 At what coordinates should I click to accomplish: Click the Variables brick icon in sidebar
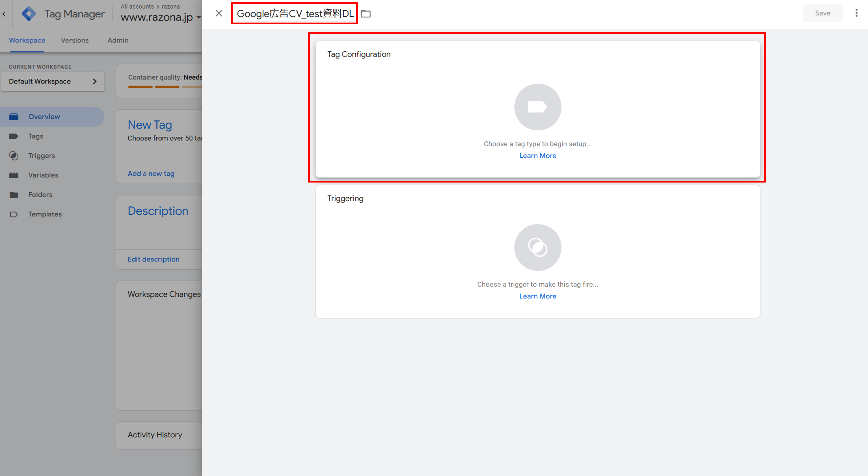pyautogui.click(x=14, y=175)
